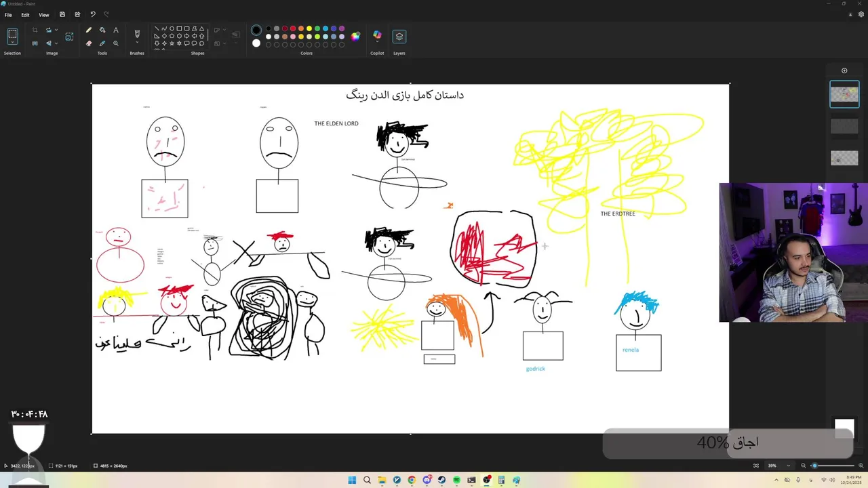Select the Magnifier tool
Screen dimensions: 868x488
pyautogui.click(x=116, y=43)
